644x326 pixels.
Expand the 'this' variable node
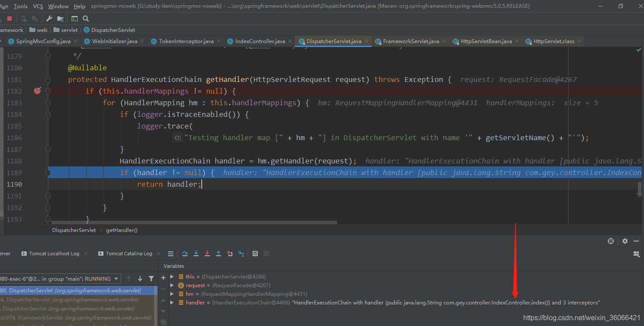point(172,276)
